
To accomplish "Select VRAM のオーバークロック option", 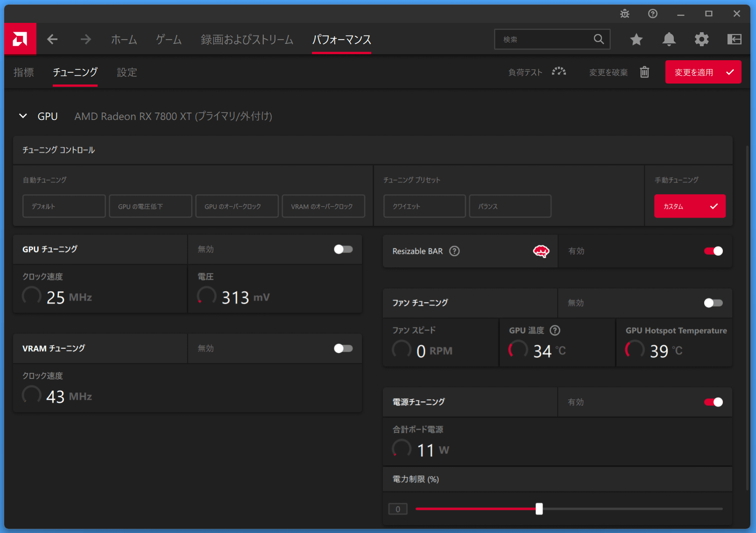I will click(323, 206).
